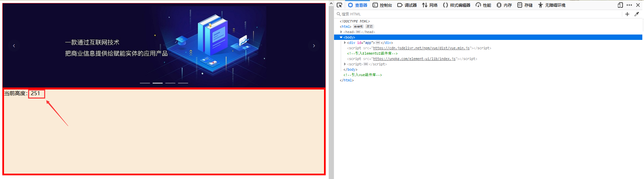Click the event badge on html

(358, 26)
